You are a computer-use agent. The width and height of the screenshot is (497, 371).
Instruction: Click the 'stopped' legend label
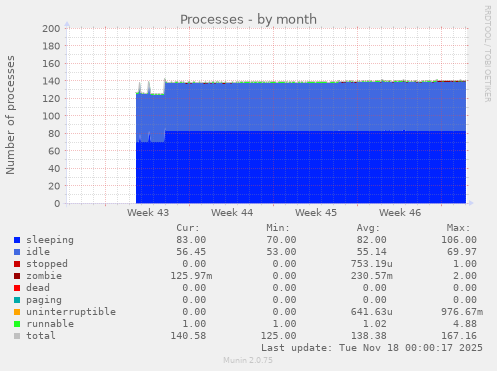click(x=47, y=264)
